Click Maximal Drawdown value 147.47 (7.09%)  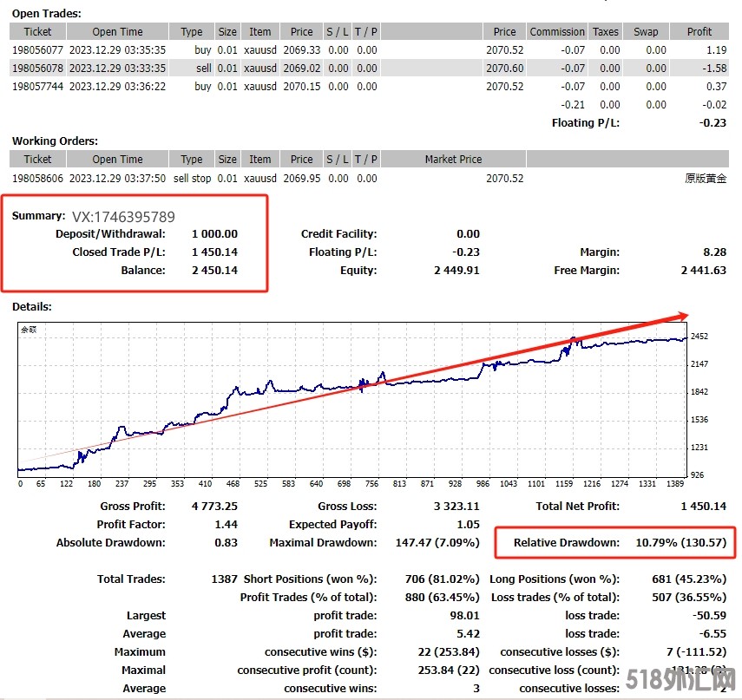coord(437,543)
